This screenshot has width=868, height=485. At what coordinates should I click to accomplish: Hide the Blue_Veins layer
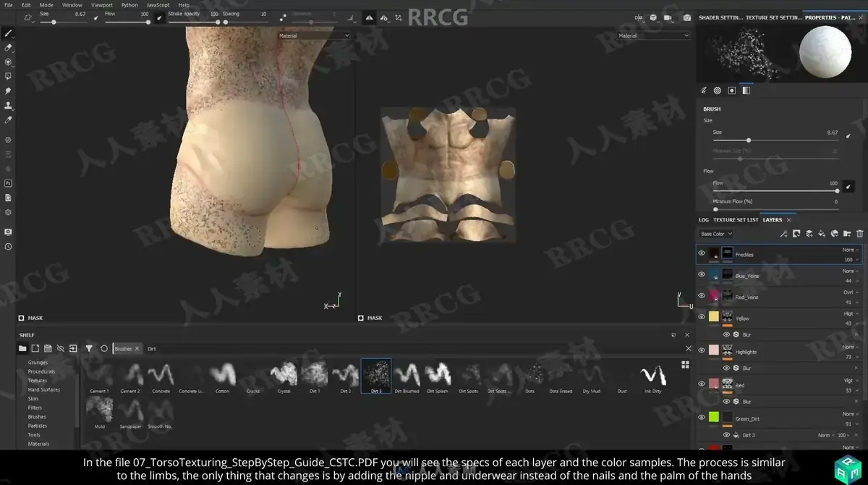[x=702, y=274]
